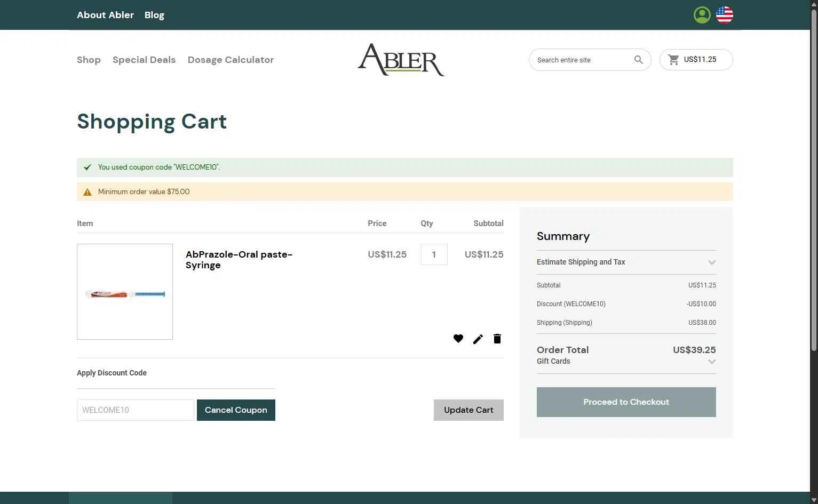The width and height of the screenshot is (818, 504).
Task: Open the Dosage Calculator page
Action: coord(231,60)
